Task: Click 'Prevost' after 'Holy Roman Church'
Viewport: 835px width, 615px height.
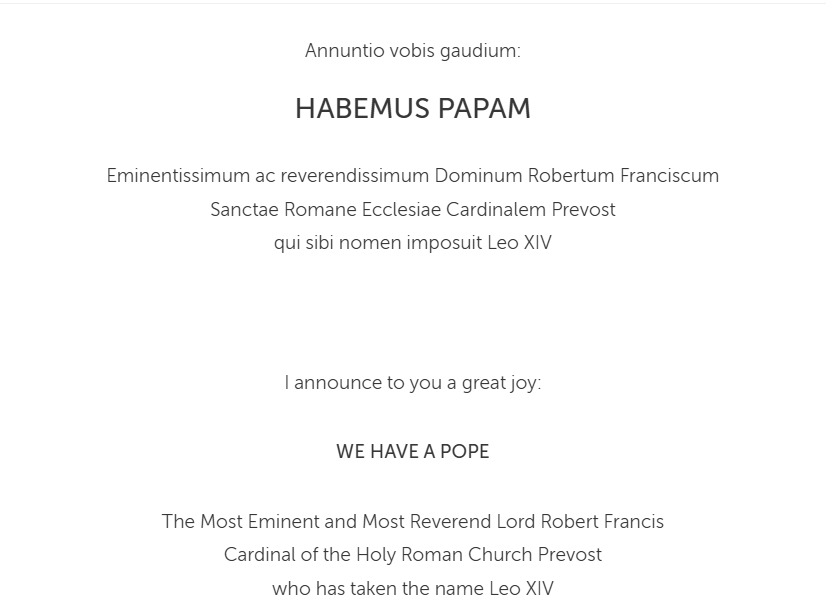Action: point(569,555)
